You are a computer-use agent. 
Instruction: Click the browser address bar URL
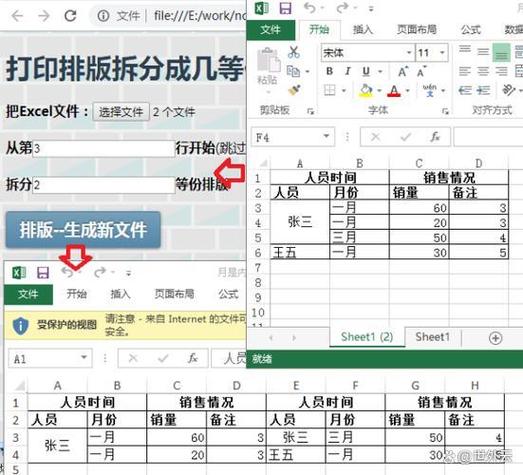(x=199, y=16)
